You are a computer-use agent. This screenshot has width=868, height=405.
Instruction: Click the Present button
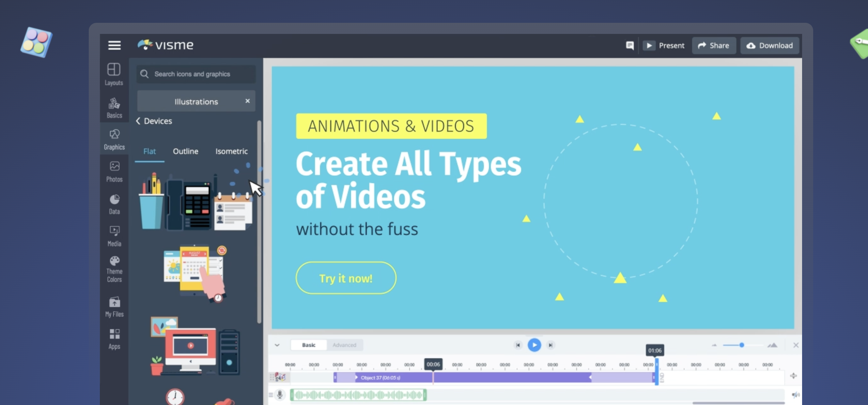click(663, 45)
